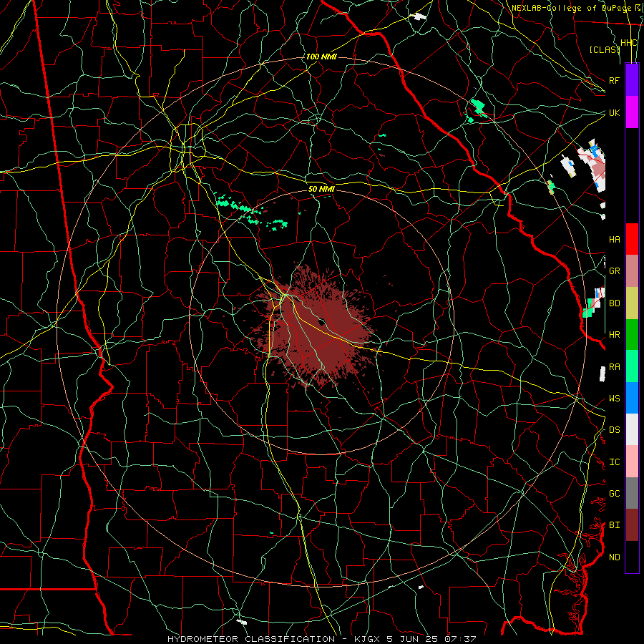Viewport: 644px width, 644px height.
Task: Click the HR green legend swatch
Action: pyautogui.click(x=632, y=335)
